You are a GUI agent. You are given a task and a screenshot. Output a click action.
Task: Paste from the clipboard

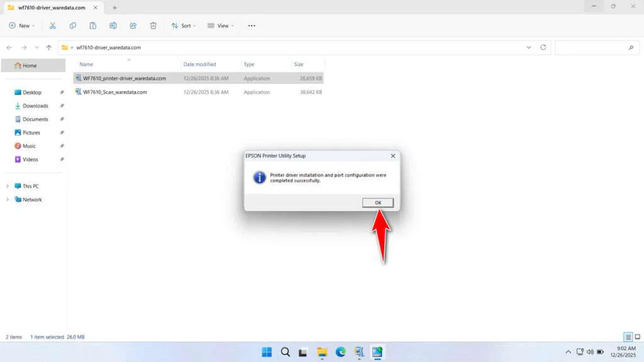pos(93,25)
